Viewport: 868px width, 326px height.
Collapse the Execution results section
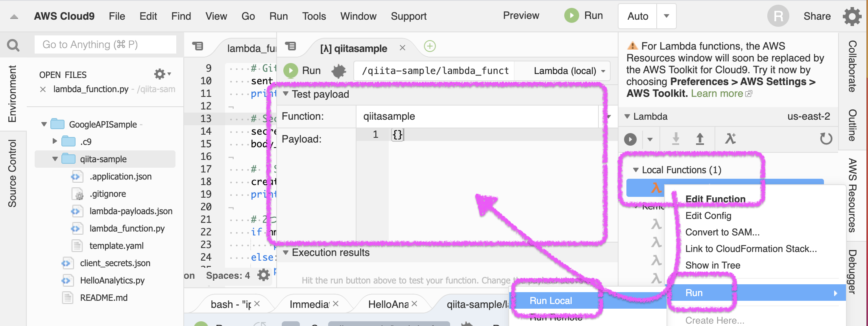click(286, 252)
